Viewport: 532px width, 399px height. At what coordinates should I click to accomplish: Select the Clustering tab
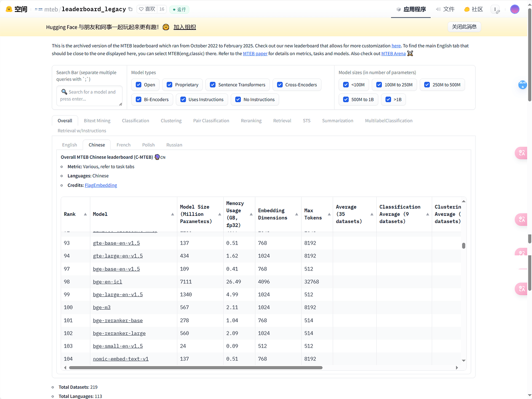(x=171, y=120)
